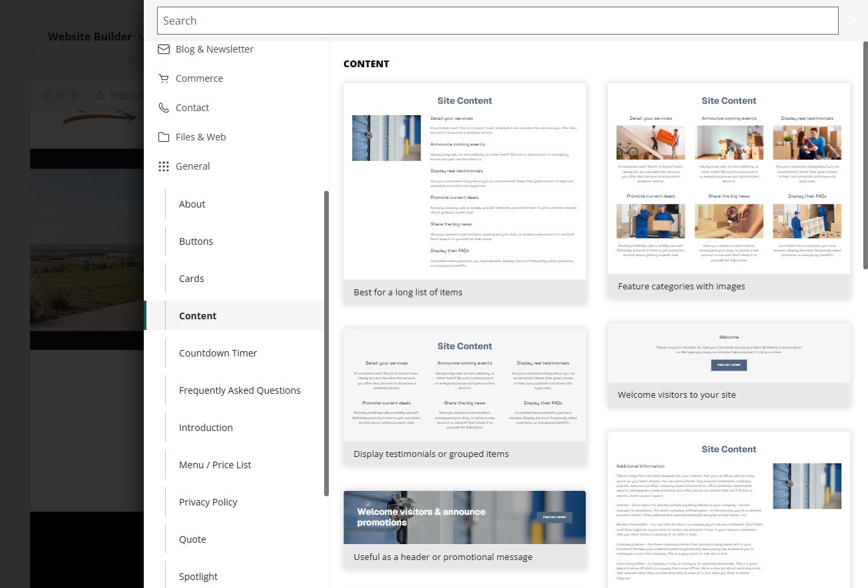
Task: Select the Quote category
Action: click(x=192, y=539)
